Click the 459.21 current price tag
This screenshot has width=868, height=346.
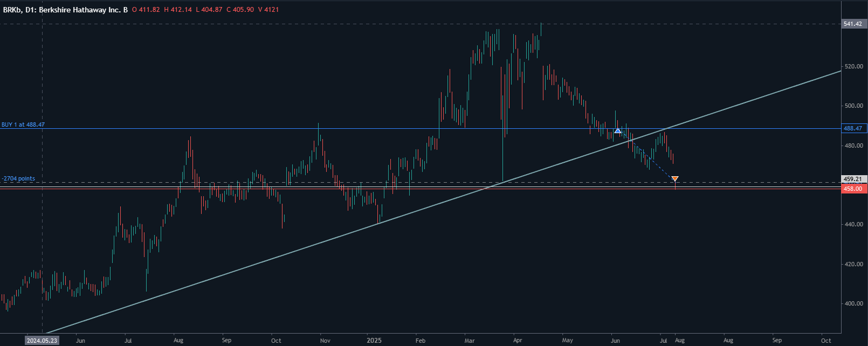[x=854, y=179]
